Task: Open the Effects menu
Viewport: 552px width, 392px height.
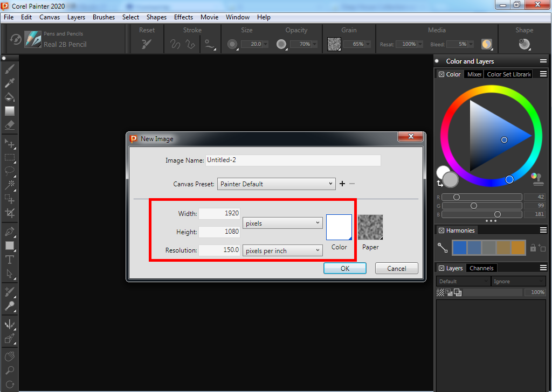Action: click(183, 17)
